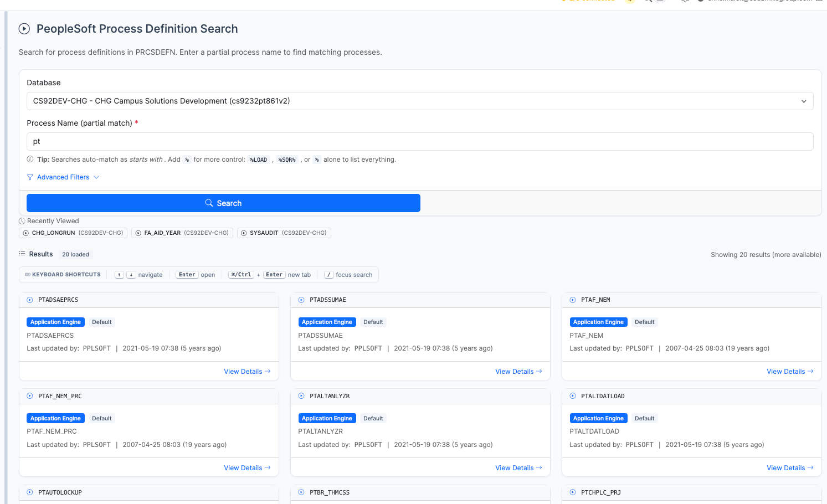Click the list icon beside Results
Viewport: 827px width, 504px height.
coord(22,254)
